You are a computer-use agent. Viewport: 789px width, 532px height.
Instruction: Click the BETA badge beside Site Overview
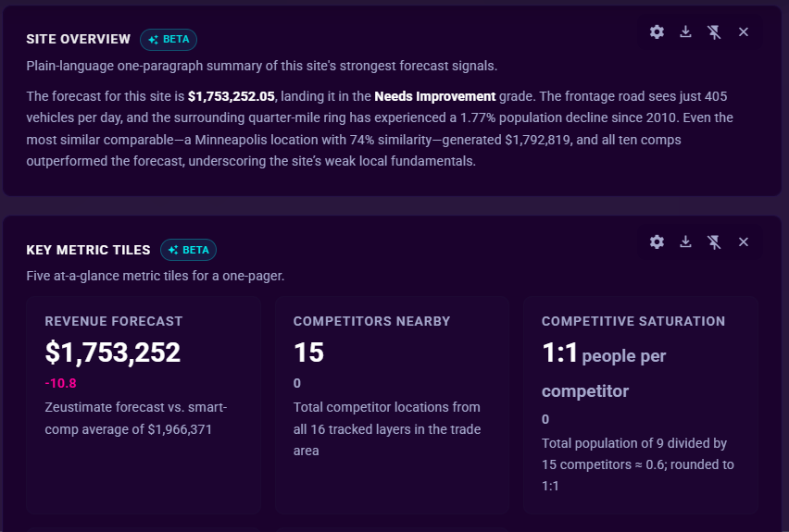point(169,40)
